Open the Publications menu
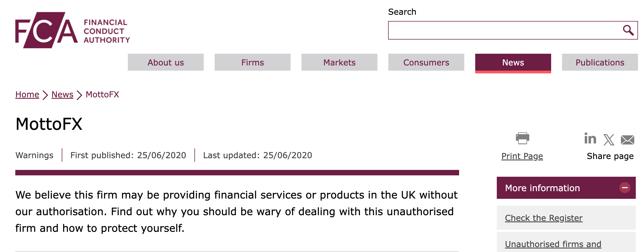Screen dimensions: 644x252 (x=600, y=62)
